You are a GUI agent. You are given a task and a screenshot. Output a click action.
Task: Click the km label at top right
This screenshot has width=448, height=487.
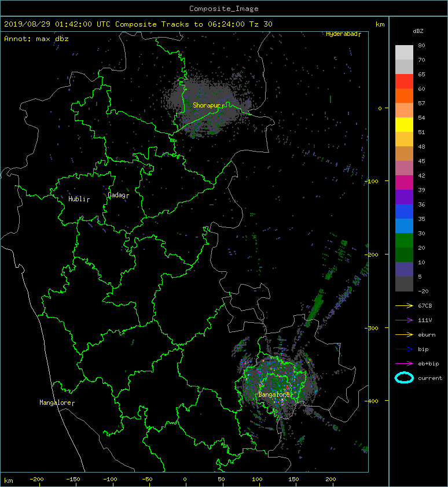(380, 24)
